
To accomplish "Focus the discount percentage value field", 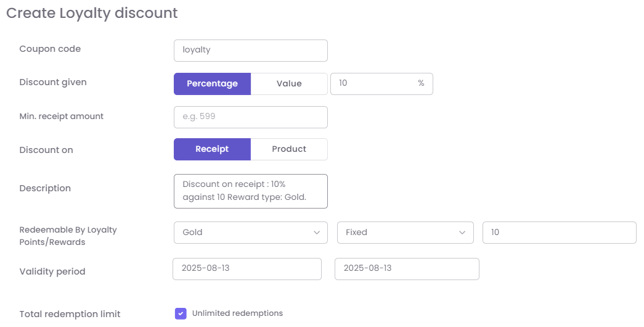I will click(x=373, y=83).
